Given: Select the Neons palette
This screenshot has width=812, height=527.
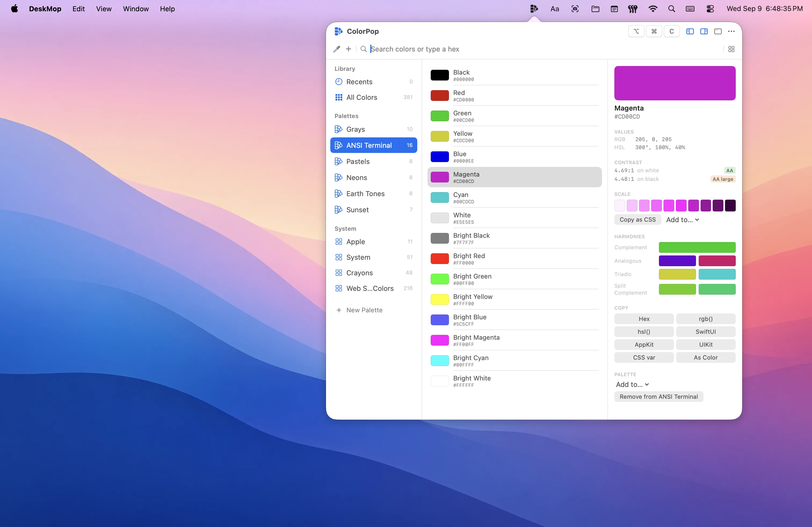Looking at the screenshot, I should [x=374, y=178].
